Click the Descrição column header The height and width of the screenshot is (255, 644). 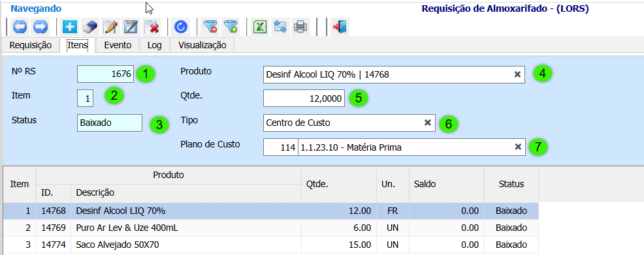coord(186,192)
